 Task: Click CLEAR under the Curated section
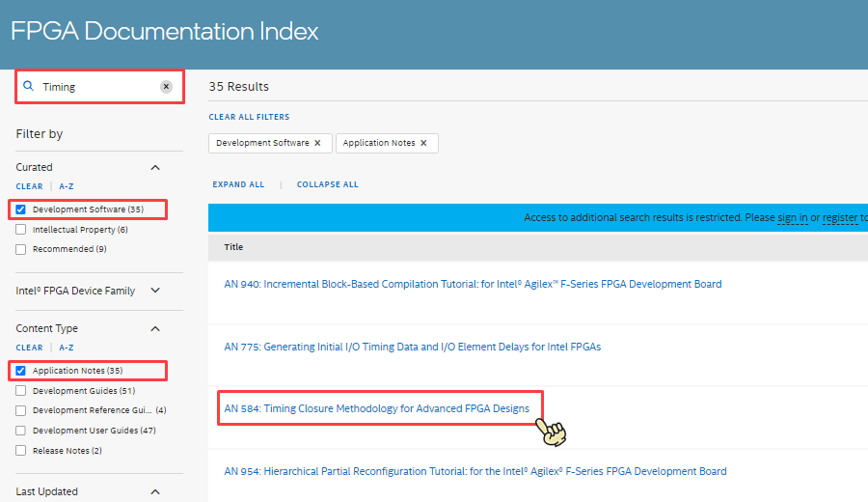point(29,186)
